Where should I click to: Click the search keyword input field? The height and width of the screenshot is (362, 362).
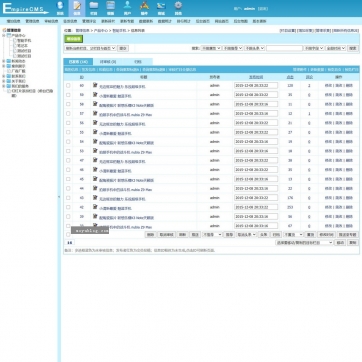pyautogui.click(x=284, y=48)
